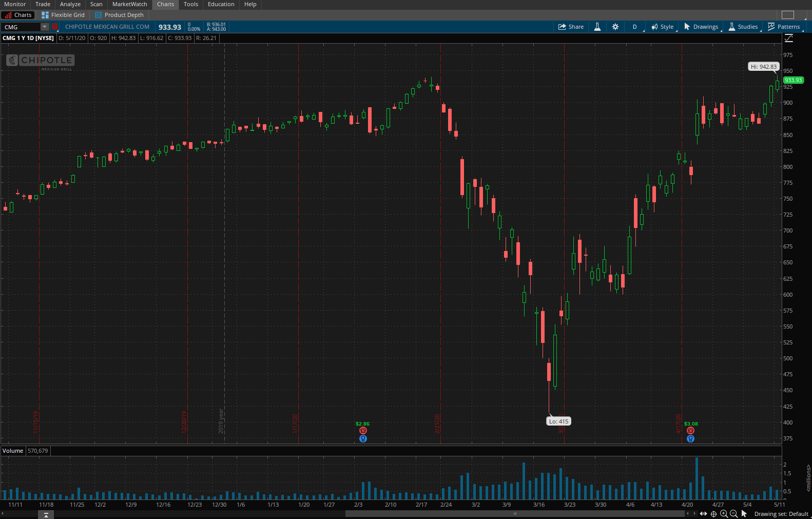
Task: Click the bid/ask B: 936.01 A: 943.00 display
Action: pyautogui.click(x=216, y=27)
